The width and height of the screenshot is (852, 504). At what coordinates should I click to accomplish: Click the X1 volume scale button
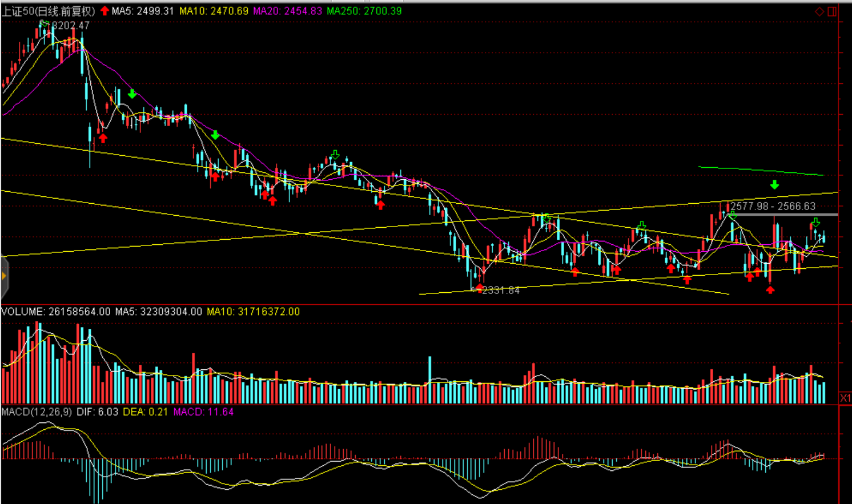845,398
